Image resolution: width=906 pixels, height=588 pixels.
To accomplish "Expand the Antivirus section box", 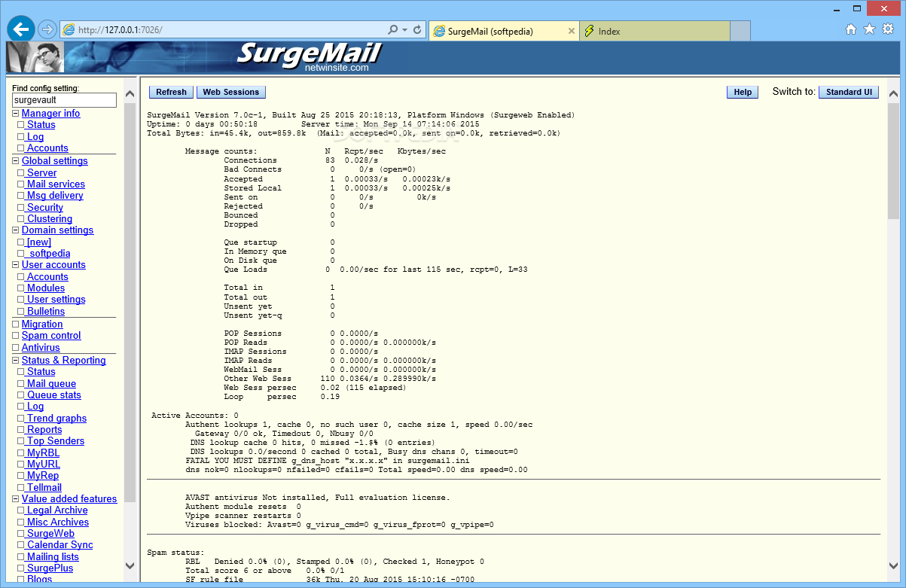I will [x=15, y=348].
